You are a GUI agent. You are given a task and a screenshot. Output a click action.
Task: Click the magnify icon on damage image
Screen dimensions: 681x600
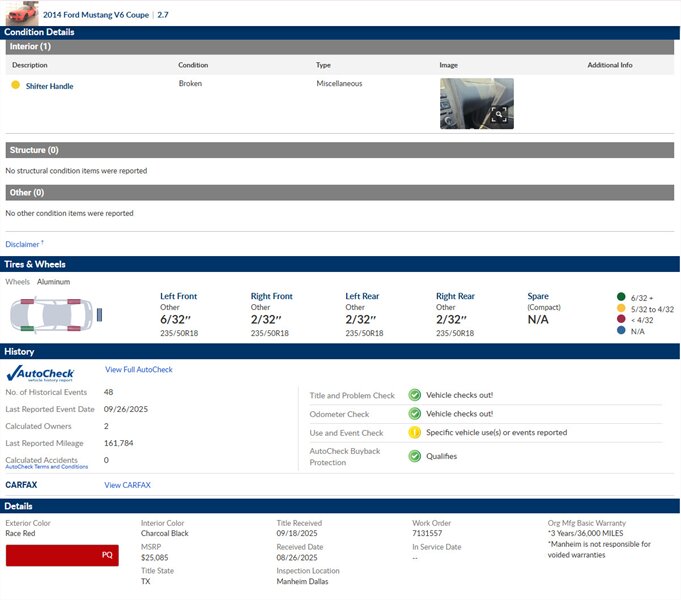coord(498,115)
